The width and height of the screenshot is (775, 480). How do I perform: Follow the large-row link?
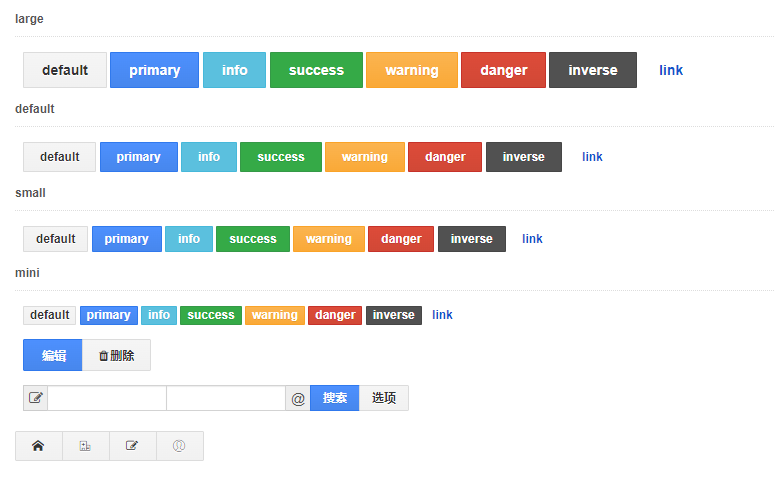671,70
